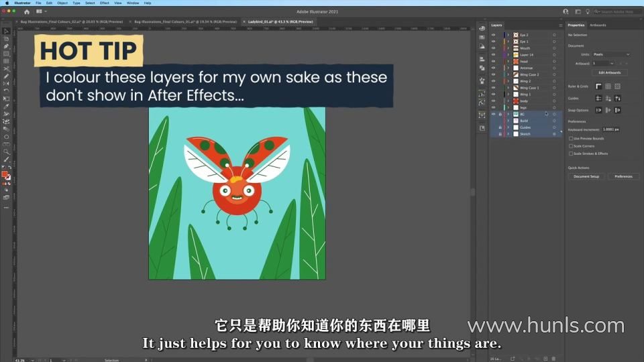Image resolution: width=644 pixels, height=362 pixels.
Task: Open the Window menu
Action: (x=133, y=3)
